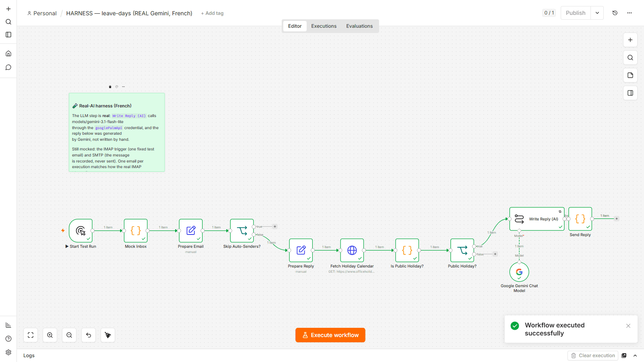The height and width of the screenshot is (362, 644).
Task: Add node on Skip Auto-Senders true output
Action: coord(275,226)
